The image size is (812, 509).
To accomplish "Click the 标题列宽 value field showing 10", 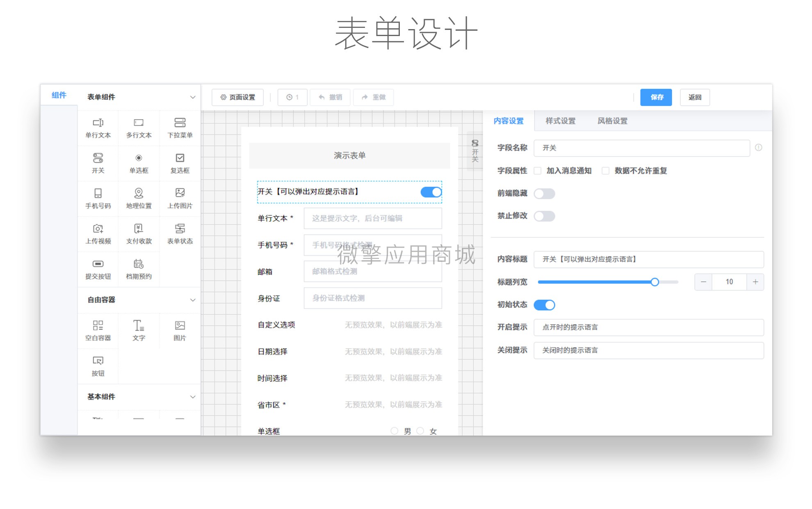I will 729,282.
